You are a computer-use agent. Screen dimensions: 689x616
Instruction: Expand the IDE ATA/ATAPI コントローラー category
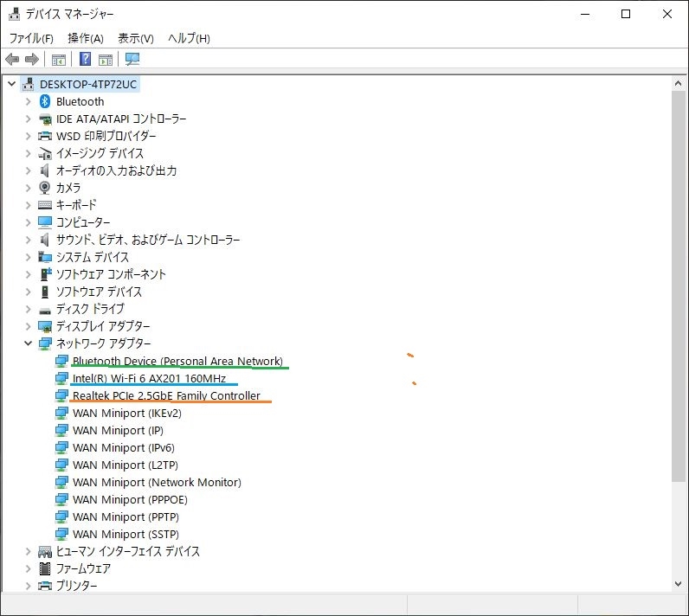pos(28,119)
